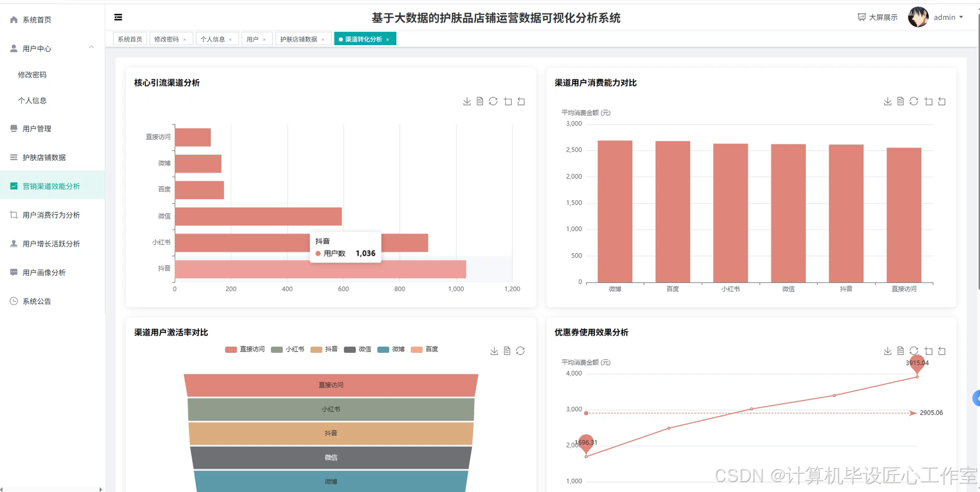Switch to the 系统首页 tab
Image resolution: width=980 pixels, height=492 pixels.
coord(130,39)
